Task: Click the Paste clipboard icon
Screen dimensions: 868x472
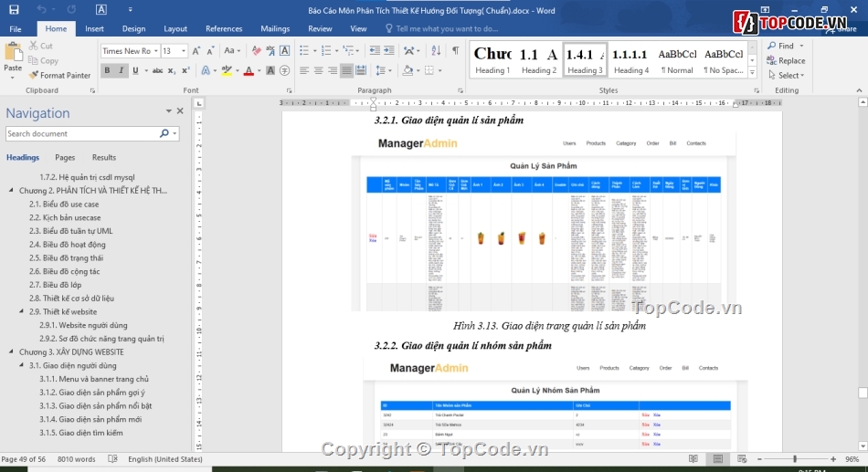Action: pos(13,53)
